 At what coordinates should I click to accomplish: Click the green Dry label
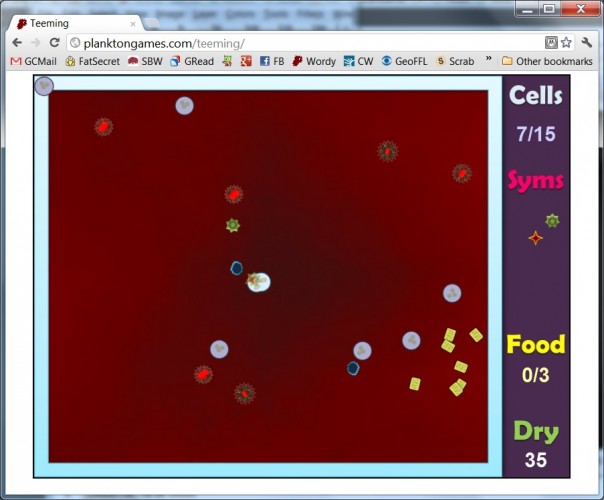tap(536, 432)
